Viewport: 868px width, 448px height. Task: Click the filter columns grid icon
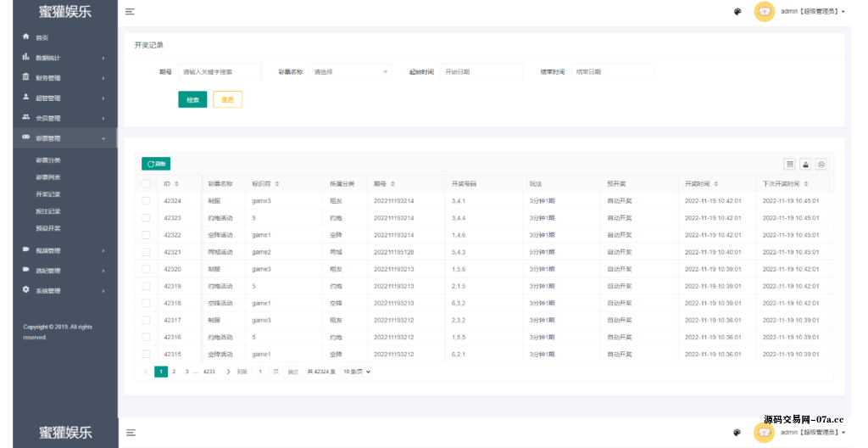click(x=790, y=164)
